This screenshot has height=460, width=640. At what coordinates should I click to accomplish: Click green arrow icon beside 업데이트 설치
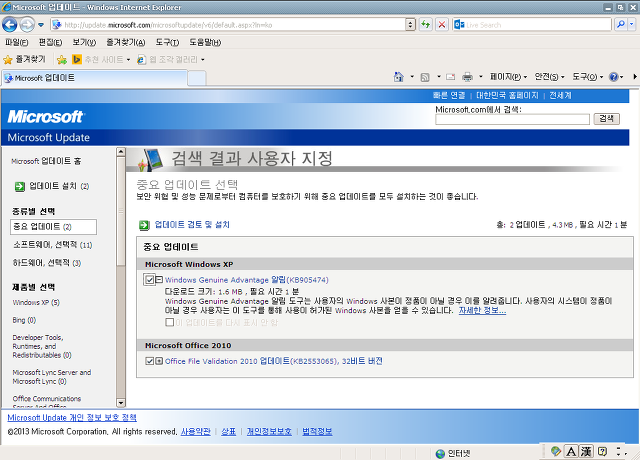[19, 187]
